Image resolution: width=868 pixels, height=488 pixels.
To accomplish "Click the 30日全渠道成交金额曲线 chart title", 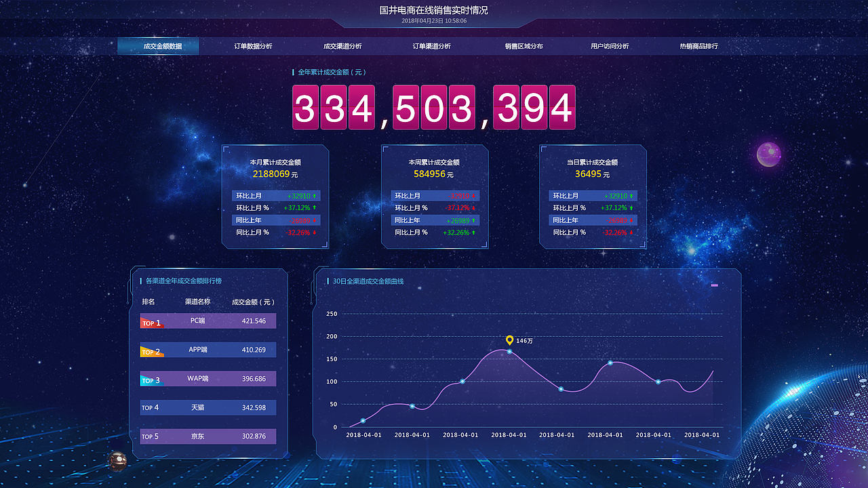I will (368, 281).
